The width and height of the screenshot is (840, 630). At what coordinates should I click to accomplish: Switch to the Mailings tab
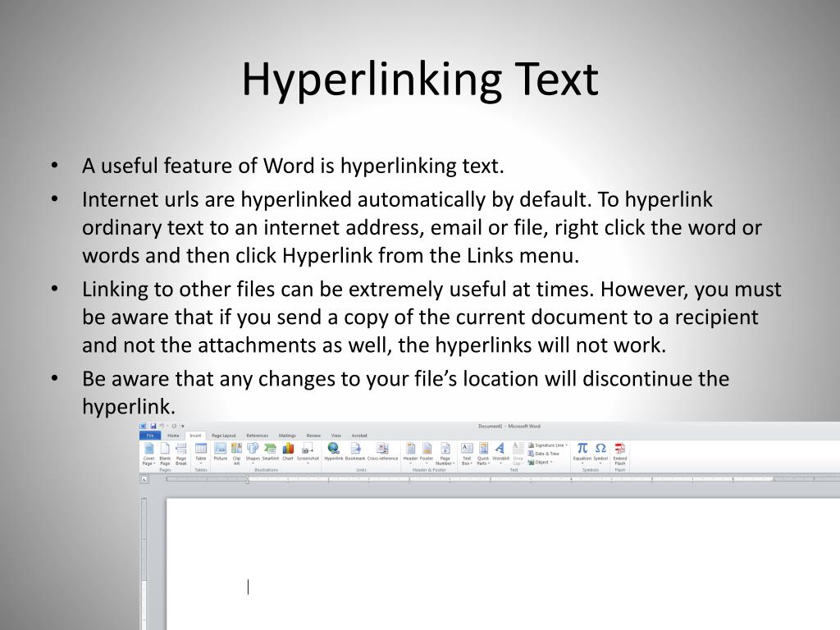click(x=287, y=436)
